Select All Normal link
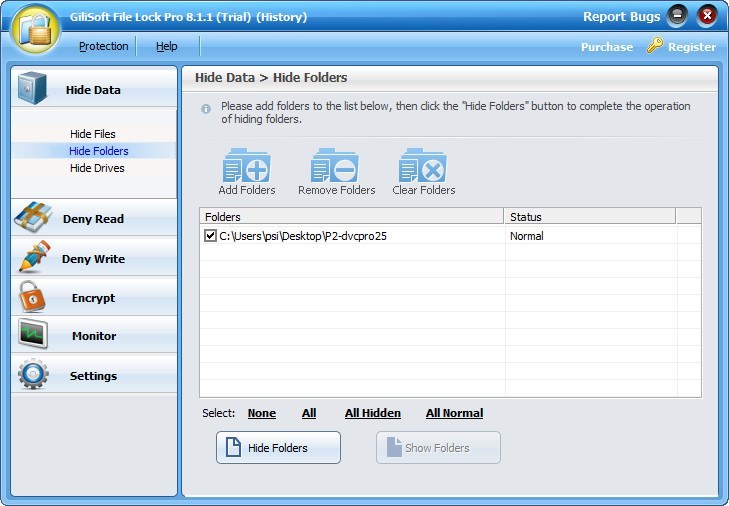This screenshot has height=506, width=729. coord(454,413)
